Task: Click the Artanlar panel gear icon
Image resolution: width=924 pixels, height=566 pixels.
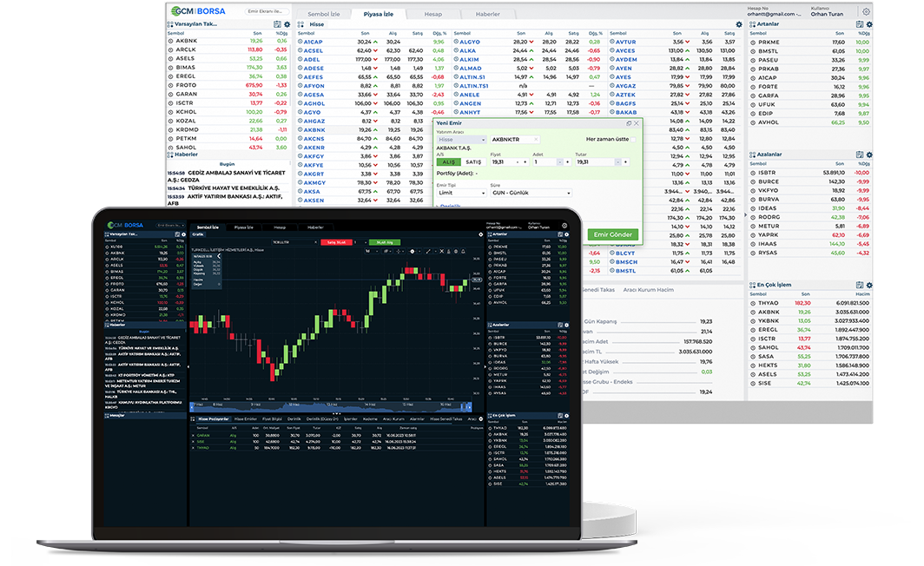Action: [869, 24]
